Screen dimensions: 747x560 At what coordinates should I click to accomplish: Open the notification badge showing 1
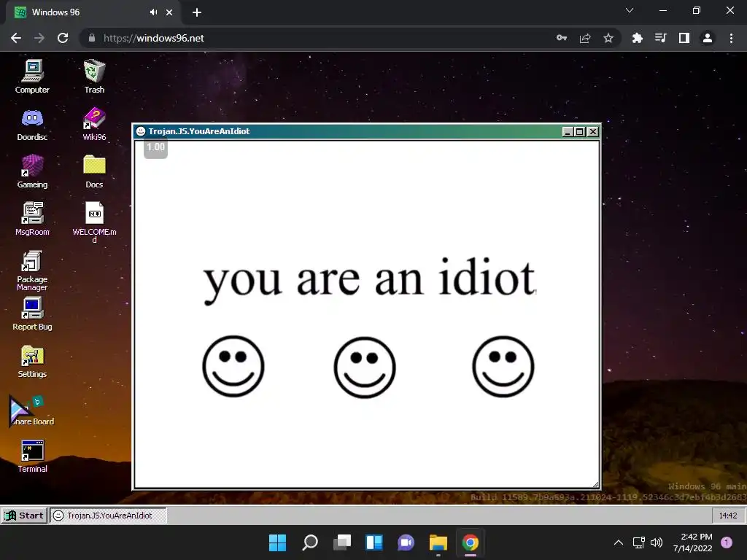coord(727,542)
